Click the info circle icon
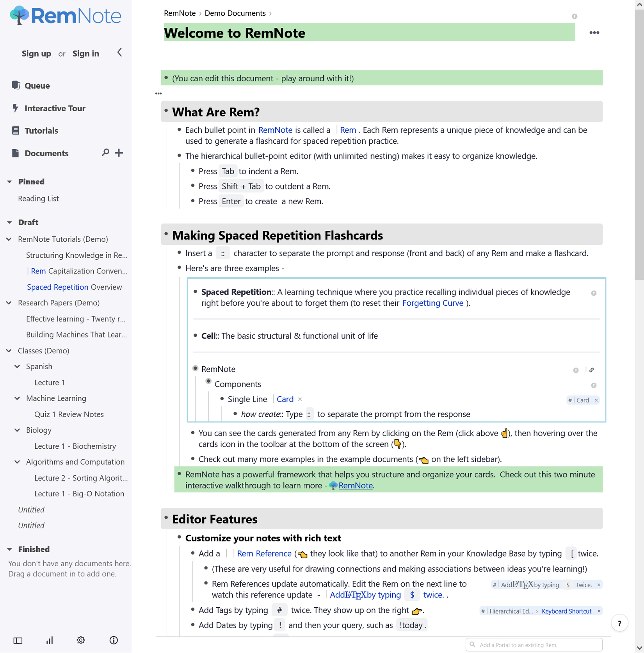Viewport: 644px width, 653px height. (x=114, y=640)
